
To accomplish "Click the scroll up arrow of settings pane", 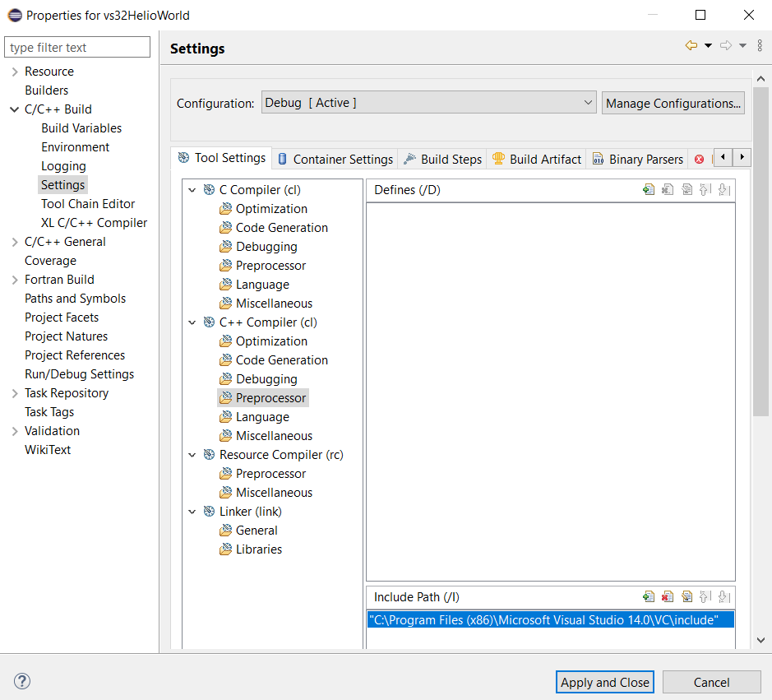I will click(x=760, y=79).
